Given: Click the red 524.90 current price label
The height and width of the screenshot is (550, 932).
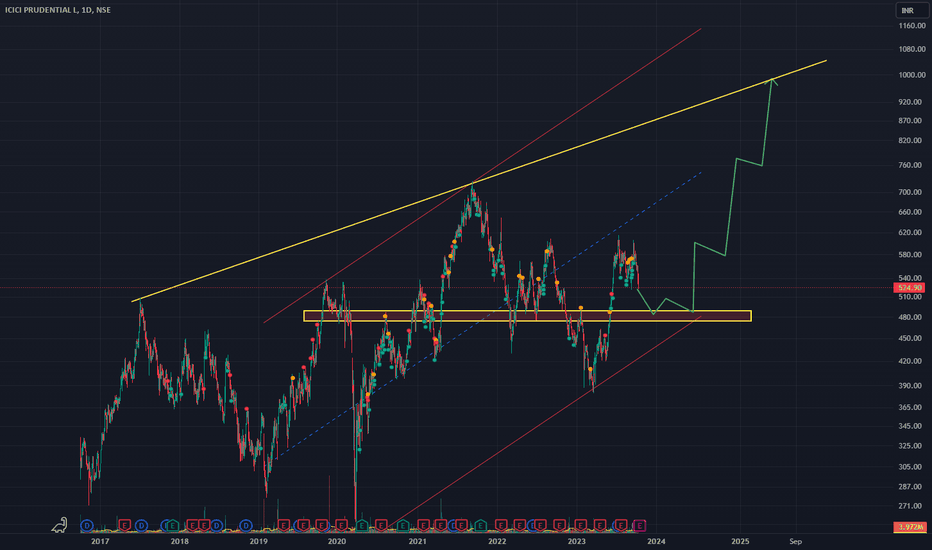Looking at the screenshot, I should 909,288.
